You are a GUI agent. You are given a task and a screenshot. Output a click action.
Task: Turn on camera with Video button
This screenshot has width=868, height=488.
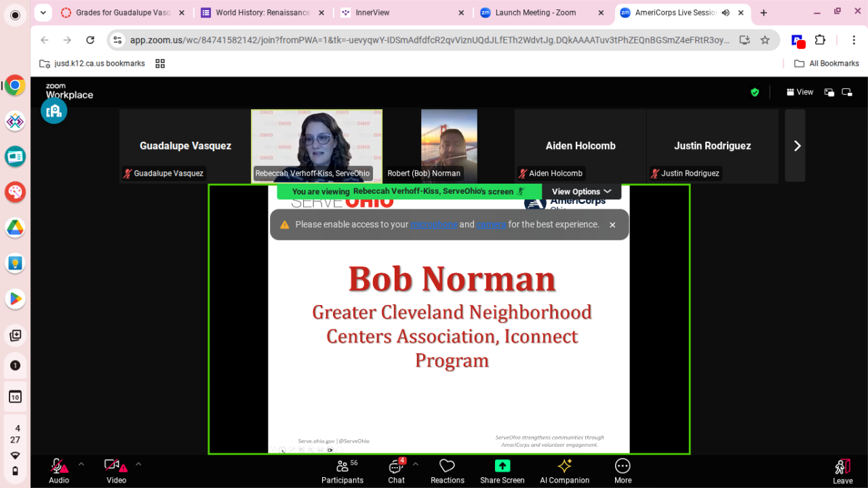(115, 472)
